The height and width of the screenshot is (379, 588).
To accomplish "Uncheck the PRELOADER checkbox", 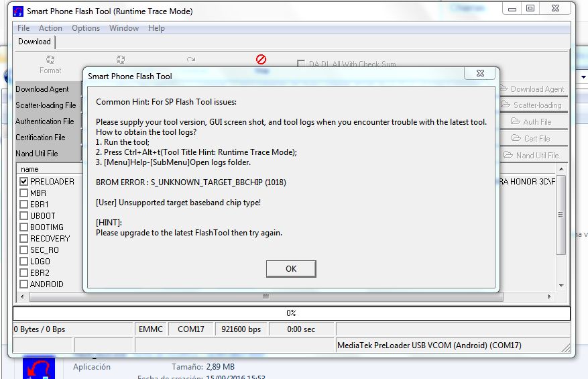I will 23,182.
